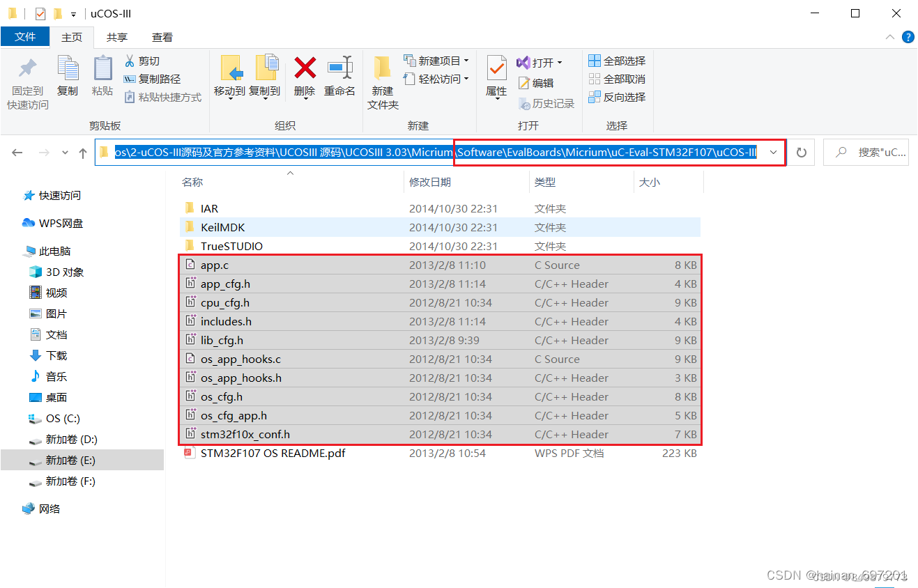
Task: Sort files by Type column
Action: click(x=581, y=182)
